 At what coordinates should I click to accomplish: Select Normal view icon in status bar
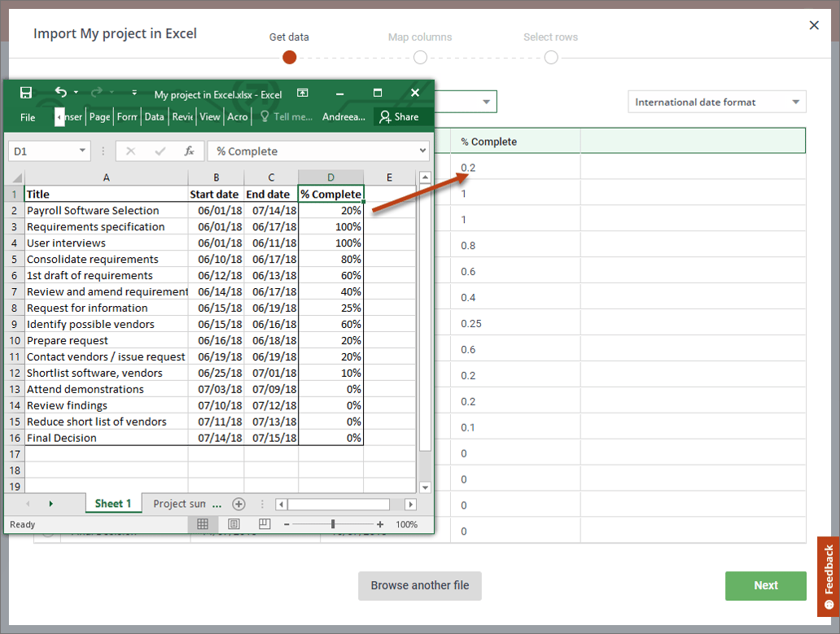(203, 524)
